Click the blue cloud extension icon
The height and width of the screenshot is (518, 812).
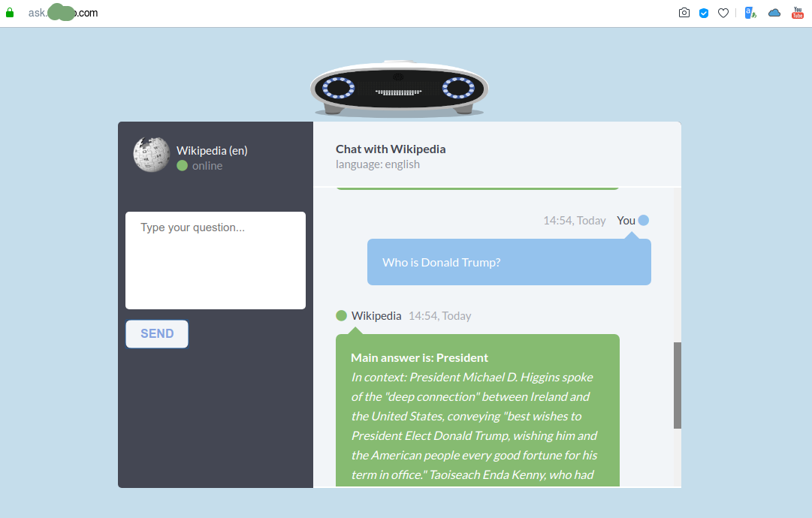(774, 13)
